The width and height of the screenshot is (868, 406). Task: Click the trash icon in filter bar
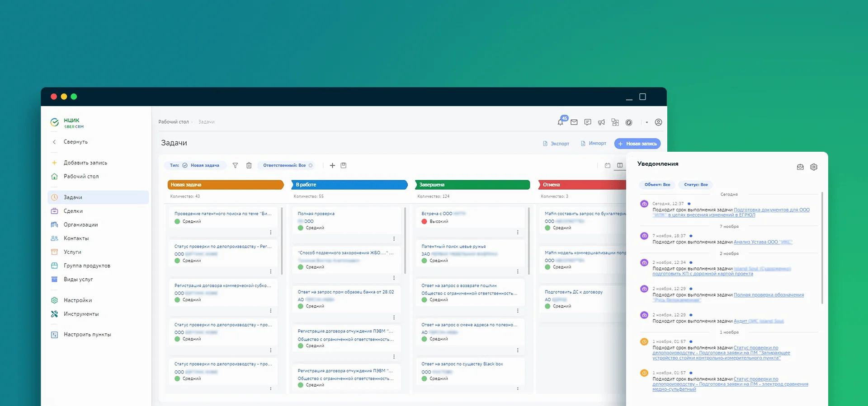coord(249,165)
